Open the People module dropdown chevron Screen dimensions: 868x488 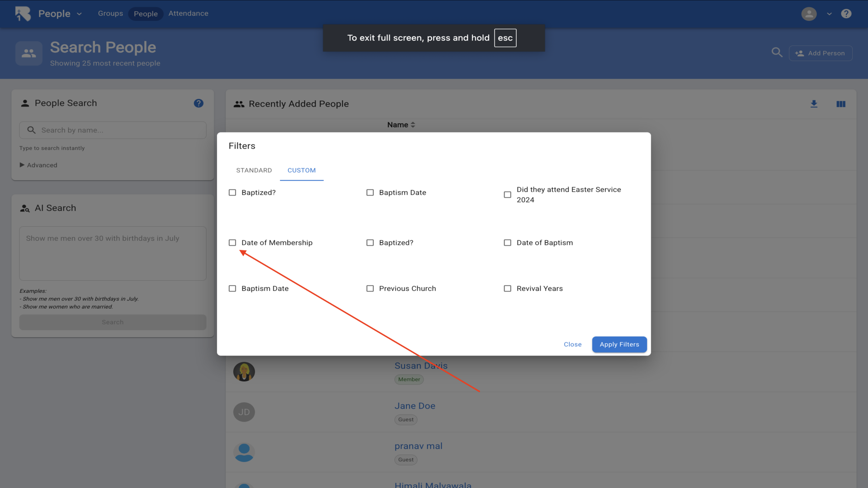tap(80, 14)
